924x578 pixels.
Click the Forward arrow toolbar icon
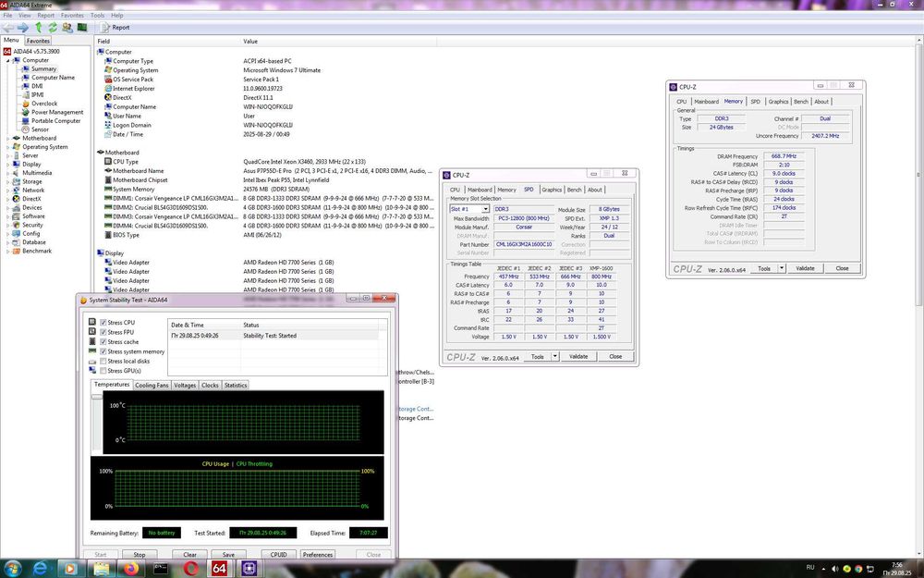[22, 28]
